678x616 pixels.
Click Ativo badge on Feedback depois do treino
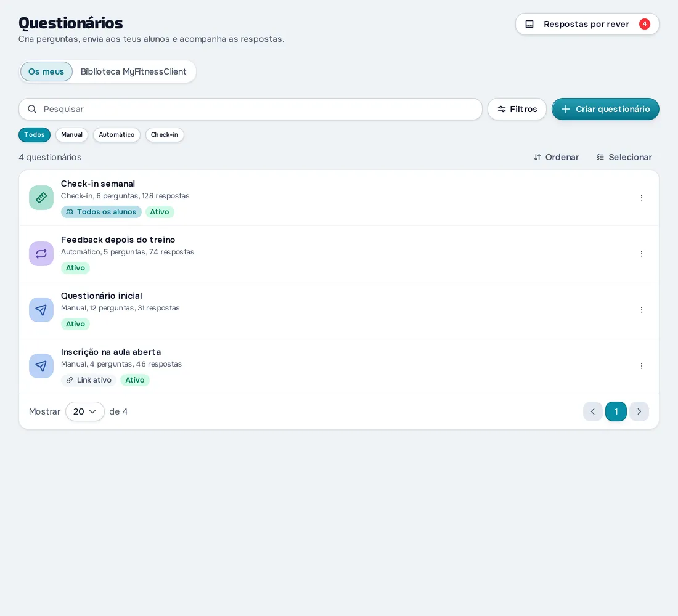75,268
